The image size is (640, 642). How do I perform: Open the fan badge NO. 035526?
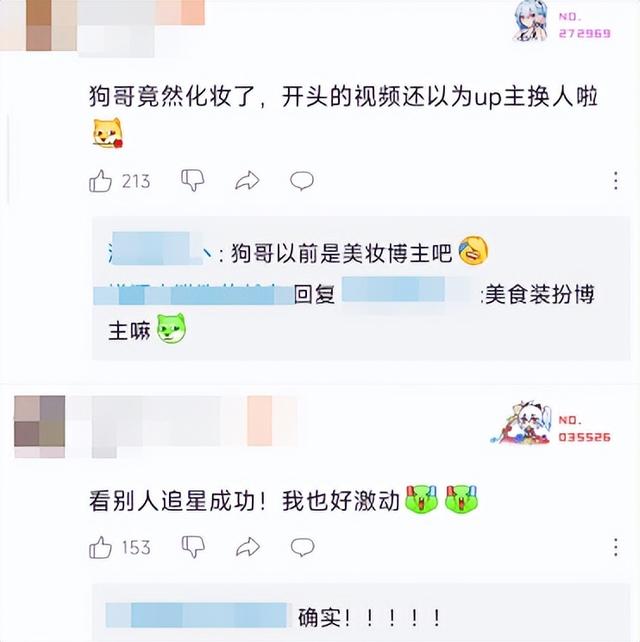click(551, 423)
